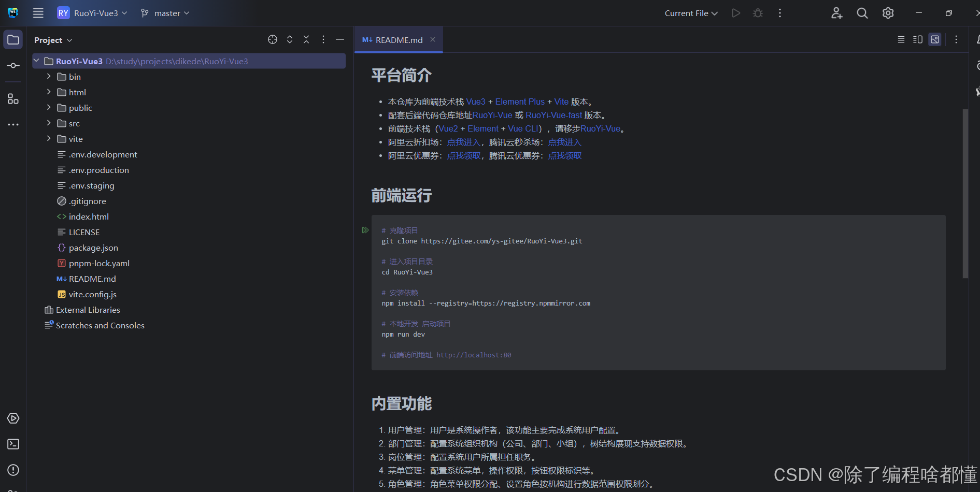This screenshot has width=980, height=492.
Task: Follow the Vue2 link
Action: [x=448, y=128]
